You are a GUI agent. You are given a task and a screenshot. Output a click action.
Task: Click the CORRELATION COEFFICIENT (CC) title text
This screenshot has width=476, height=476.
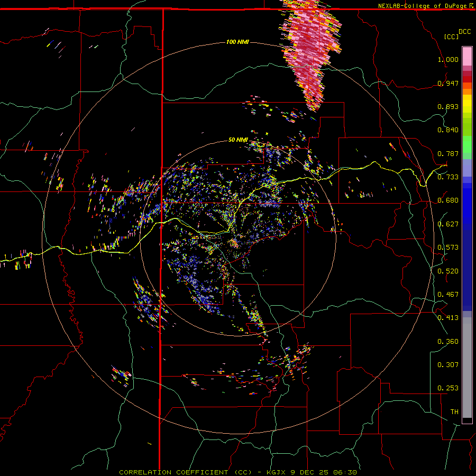coord(185,472)
